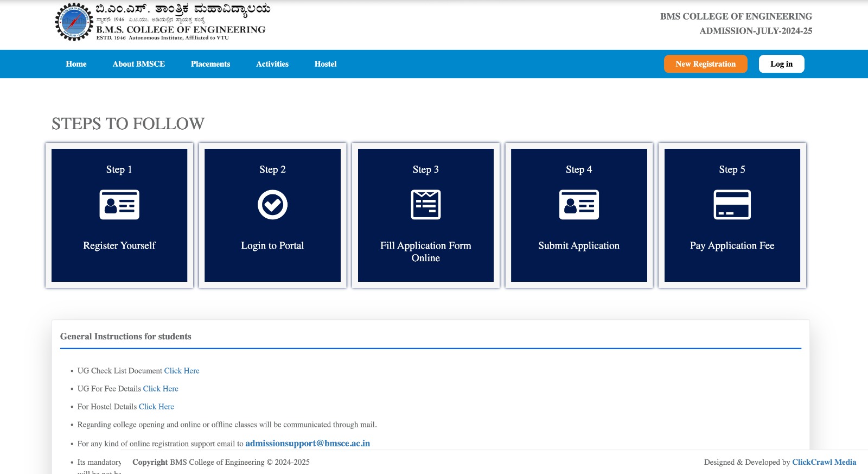Click the form document icon in Step 3
Image resolution: width=868 pixels, height=474 pixels.
[x=426, y=205]
